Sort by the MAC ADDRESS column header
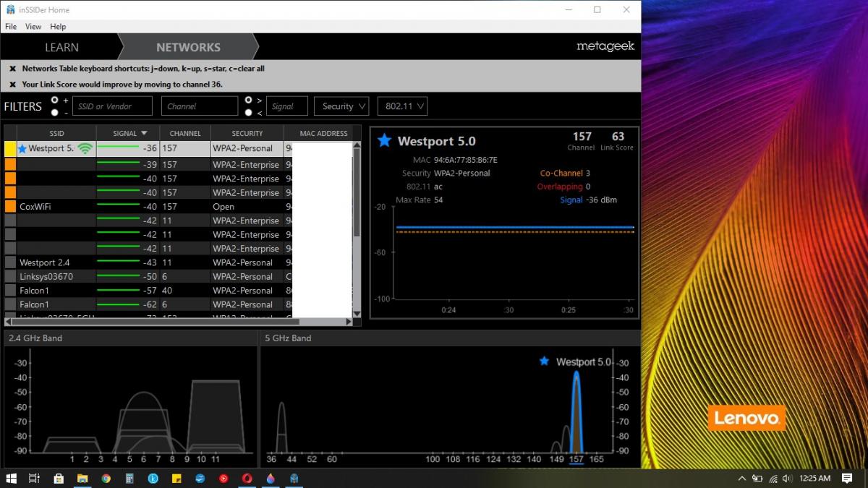 (323, 133)
